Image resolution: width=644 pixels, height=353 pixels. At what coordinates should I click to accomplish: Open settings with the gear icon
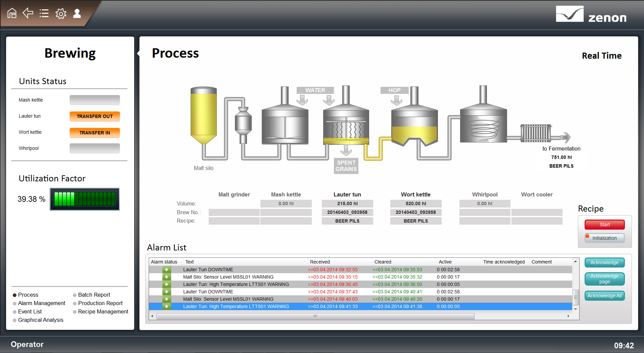pos(61,14)
